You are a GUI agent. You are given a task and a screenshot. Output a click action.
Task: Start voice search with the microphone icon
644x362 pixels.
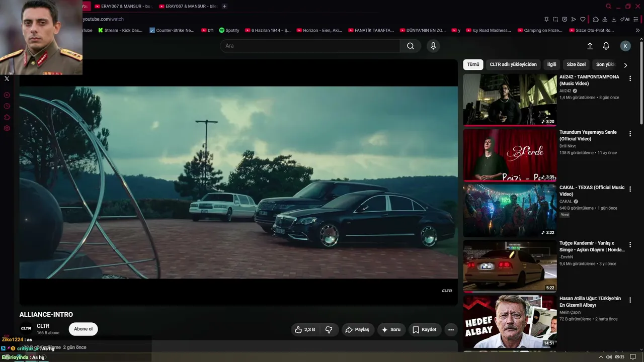pos(433,46)
